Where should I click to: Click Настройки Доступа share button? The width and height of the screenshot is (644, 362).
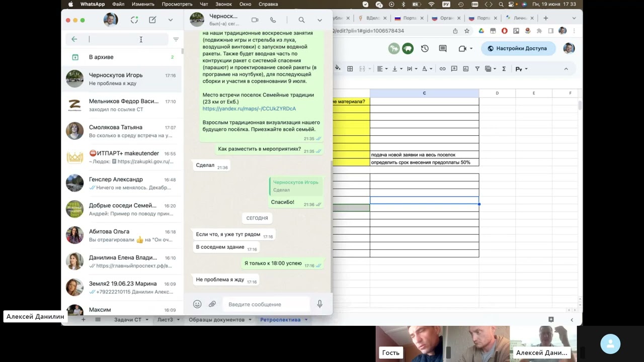coord(518,49)
